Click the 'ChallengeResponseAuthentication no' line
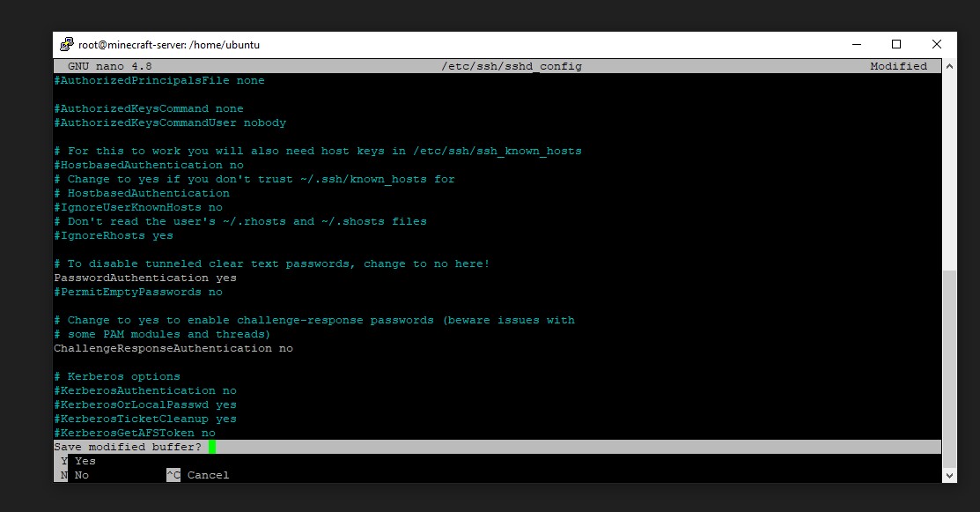Screen dimensions: 980x512 173,348
